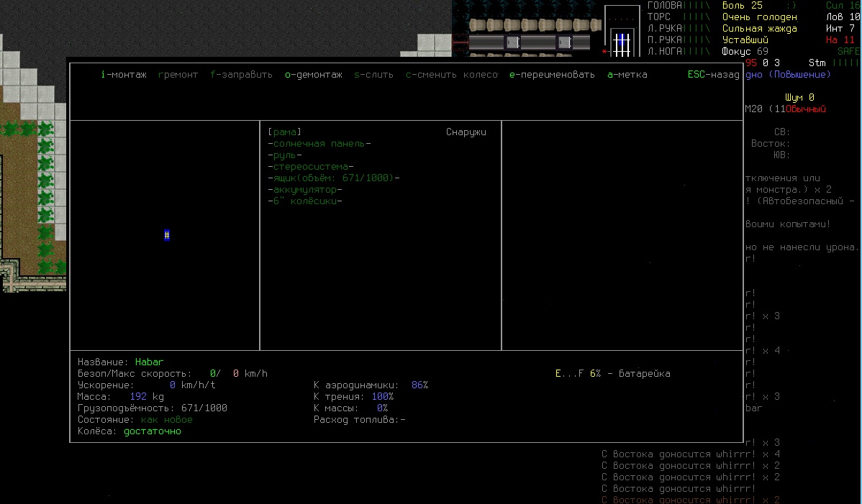Click the Масса 192 kg value
The height and width of the screenshot is (504, 862).
tap(147, 397)
